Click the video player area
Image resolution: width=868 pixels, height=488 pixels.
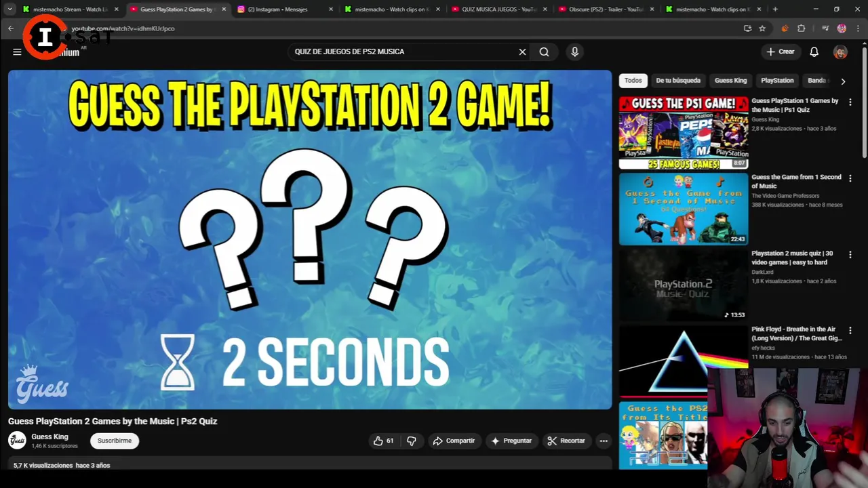[310, 239]
